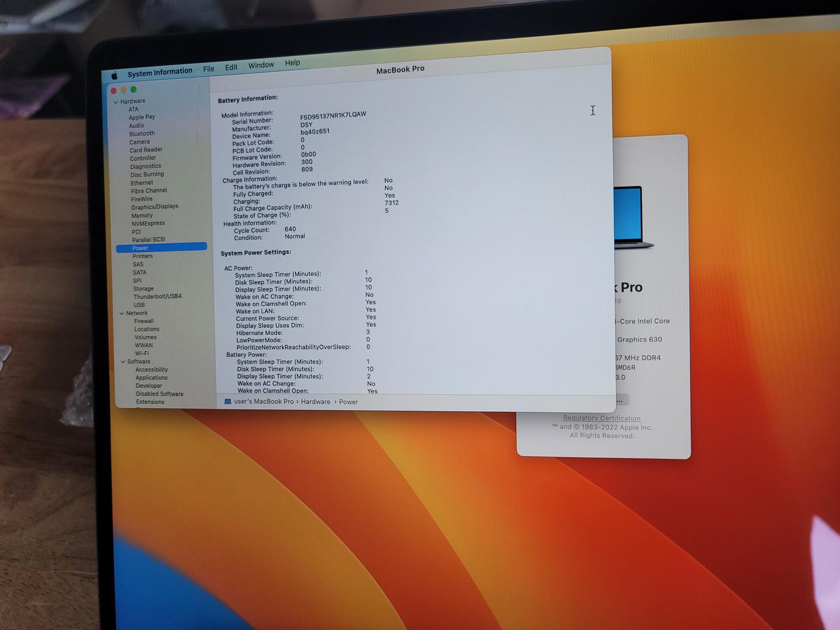This screenshot has width=840, height=630.
Task: Select Fibre Channel in the sidebar
Action: pos(149,191)
